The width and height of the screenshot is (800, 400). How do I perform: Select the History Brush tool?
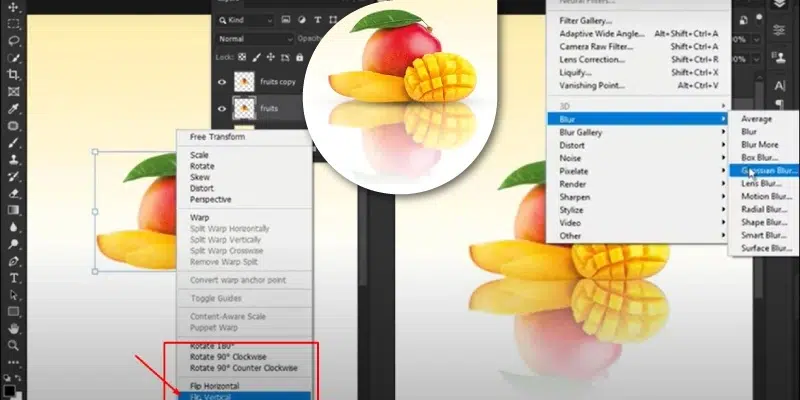pyautogui.click(x=13, y=177)
